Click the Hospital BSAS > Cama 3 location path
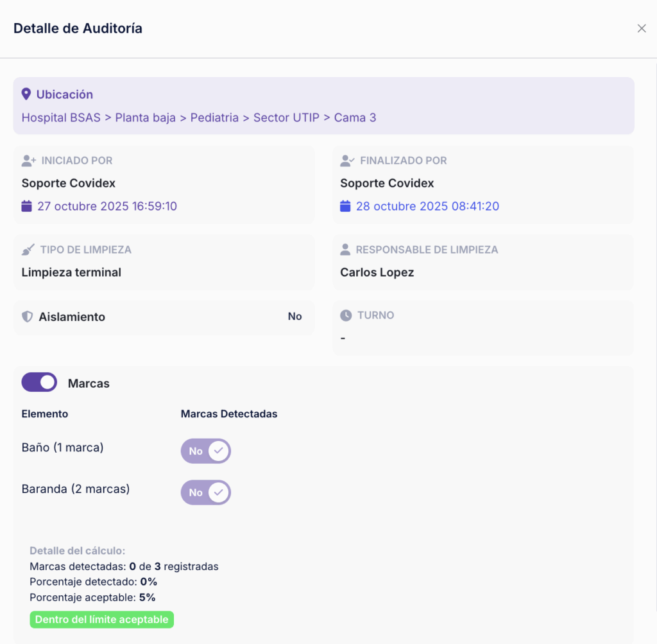 199,117
